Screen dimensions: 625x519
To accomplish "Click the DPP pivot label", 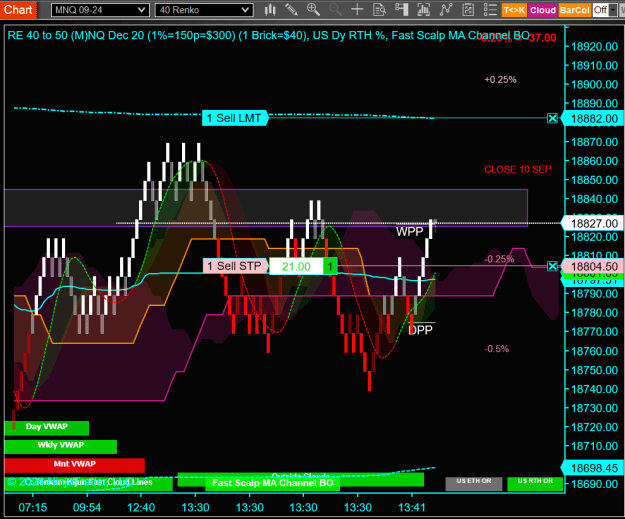I will (420, 330).
